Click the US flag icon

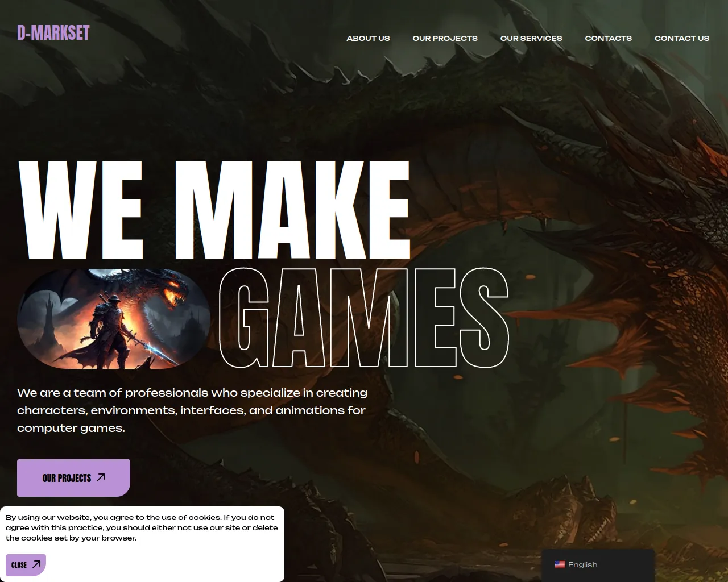pos(560,564)
